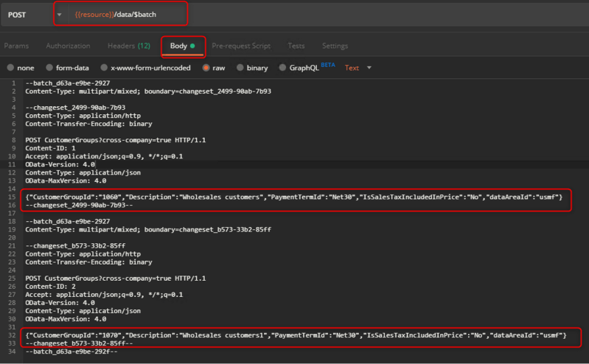The image size is (589, 364).
Task: Click line 12 Content-Type: application/json
Action: pyautogui.click(x=83, y=173)
